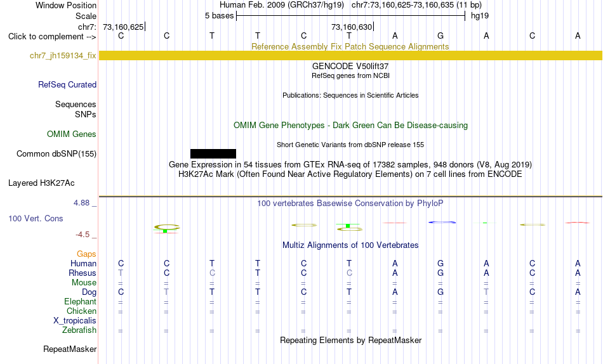Click the chr7_jh159134_fix track label
This screenshot has width=603, height=364.
coord(63,56)
